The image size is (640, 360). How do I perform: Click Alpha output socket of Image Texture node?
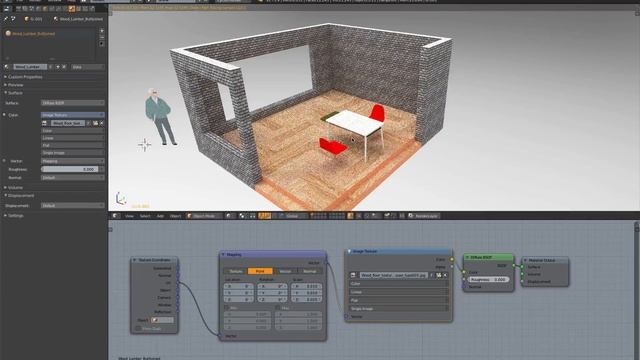[452, 267]
